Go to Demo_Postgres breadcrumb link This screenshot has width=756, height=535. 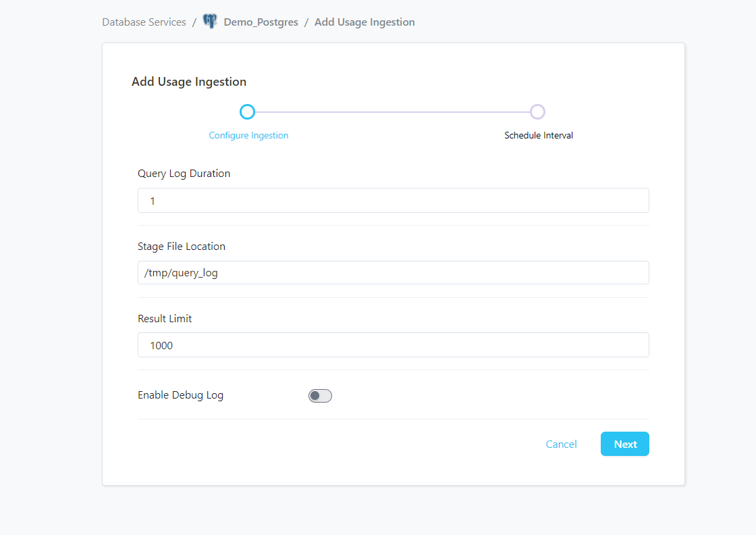261,22
